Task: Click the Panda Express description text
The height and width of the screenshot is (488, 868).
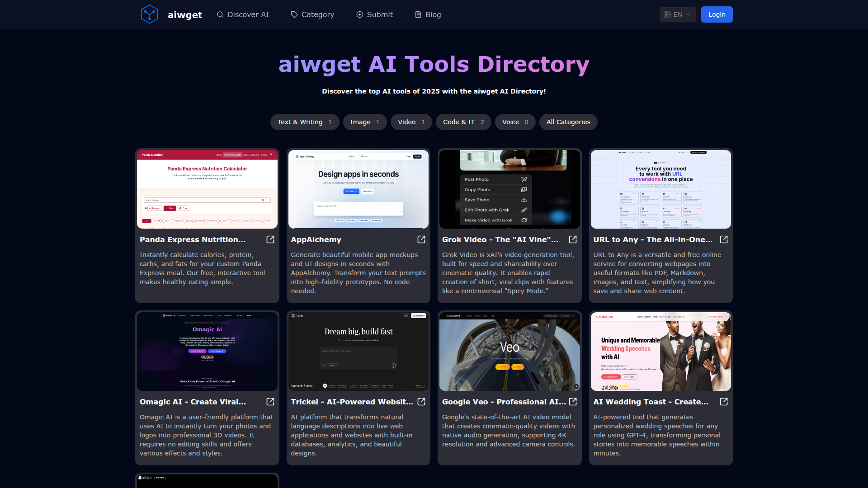Action: [203, 268]
